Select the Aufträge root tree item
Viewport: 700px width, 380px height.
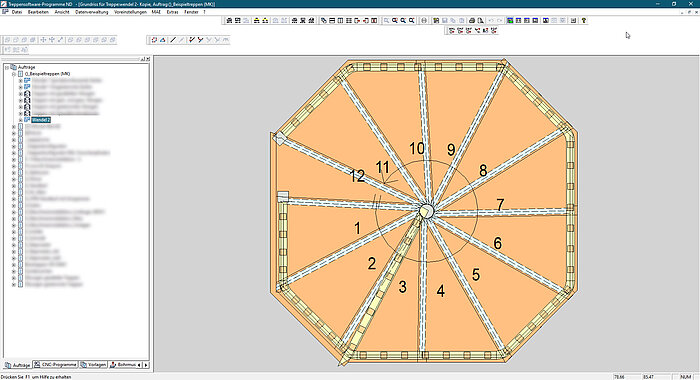[x=26, y=67]
